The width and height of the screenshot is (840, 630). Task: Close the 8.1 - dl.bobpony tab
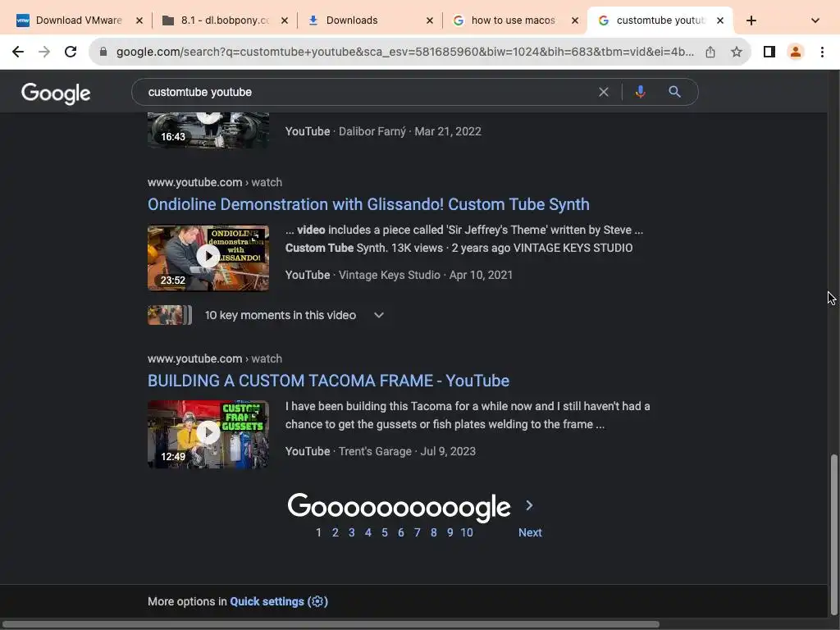coord(285,21)
